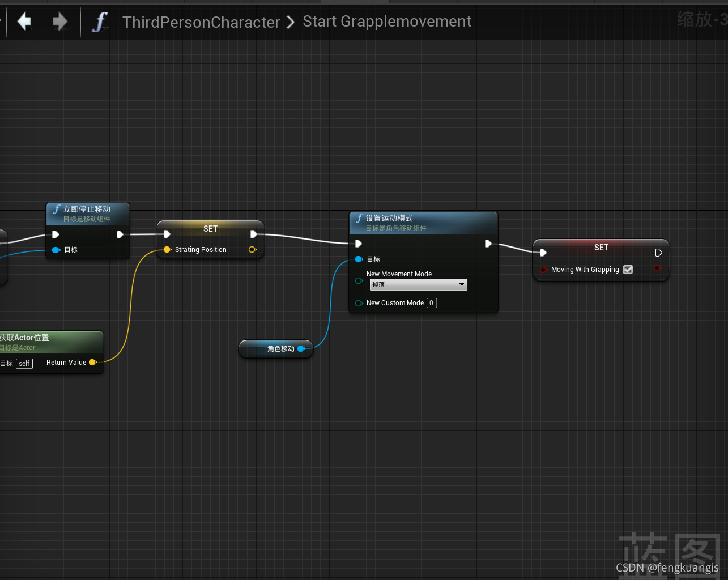Click exec input pin of SET Strating Position

[167, 234]
